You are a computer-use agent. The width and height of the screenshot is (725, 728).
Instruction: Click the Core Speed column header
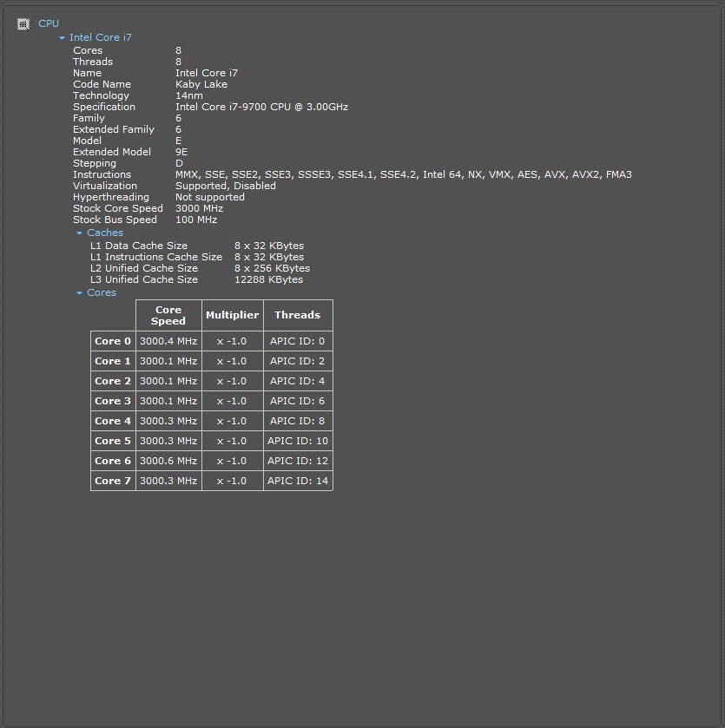(168, 315)
